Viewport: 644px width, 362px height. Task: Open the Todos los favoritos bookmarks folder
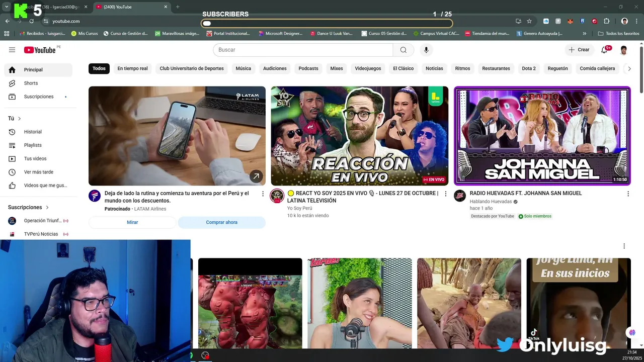tap(618, 34)
